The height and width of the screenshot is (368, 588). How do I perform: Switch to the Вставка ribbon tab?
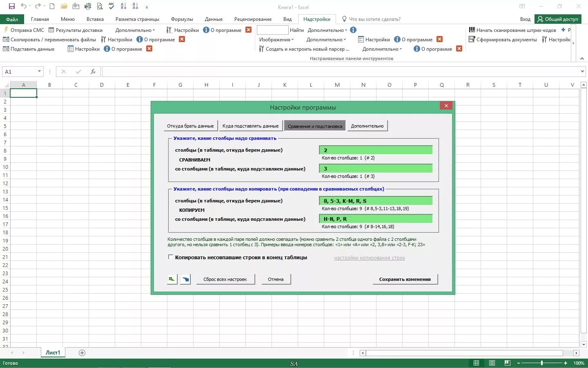pyautogui.click(x=95, y=19)
